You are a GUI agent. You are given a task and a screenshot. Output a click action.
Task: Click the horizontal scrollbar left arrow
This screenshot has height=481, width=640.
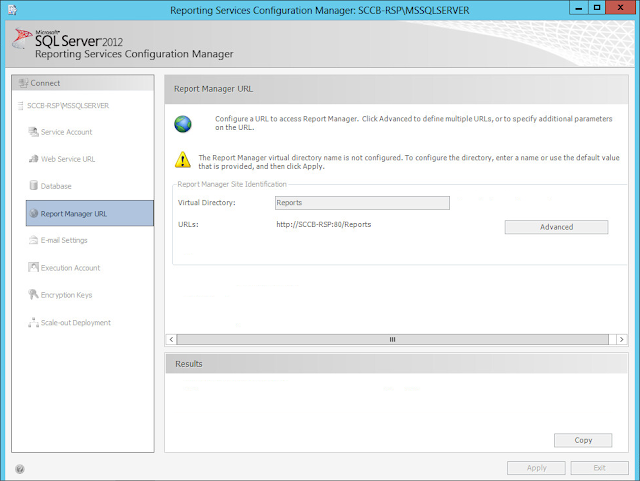click(x=171, y=339)
